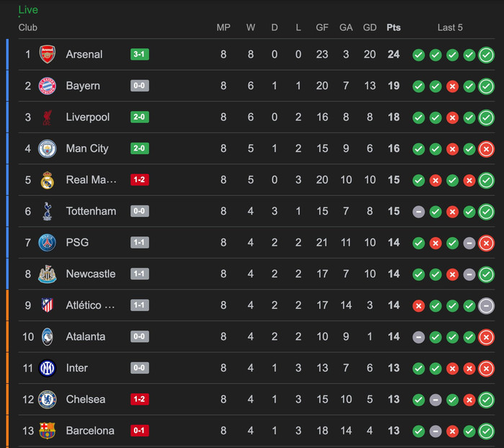Click Barcelona's red 0-1 score badge
Viewport: 504px width, 448px height.
point(140,431)
